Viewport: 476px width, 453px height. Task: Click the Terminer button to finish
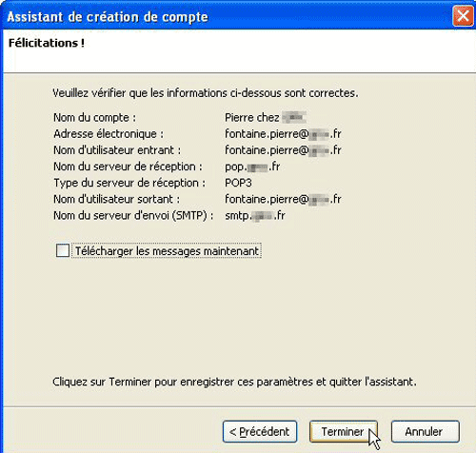click(344, 431)
